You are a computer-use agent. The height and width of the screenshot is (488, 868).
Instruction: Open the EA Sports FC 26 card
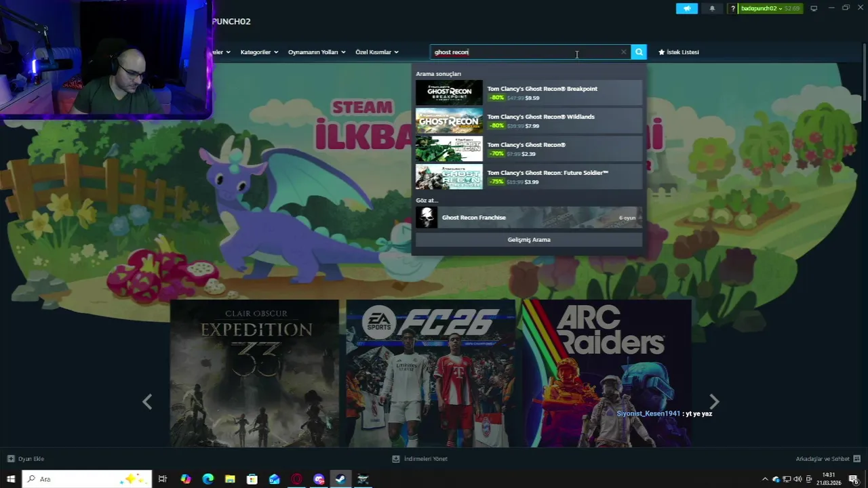431,373
